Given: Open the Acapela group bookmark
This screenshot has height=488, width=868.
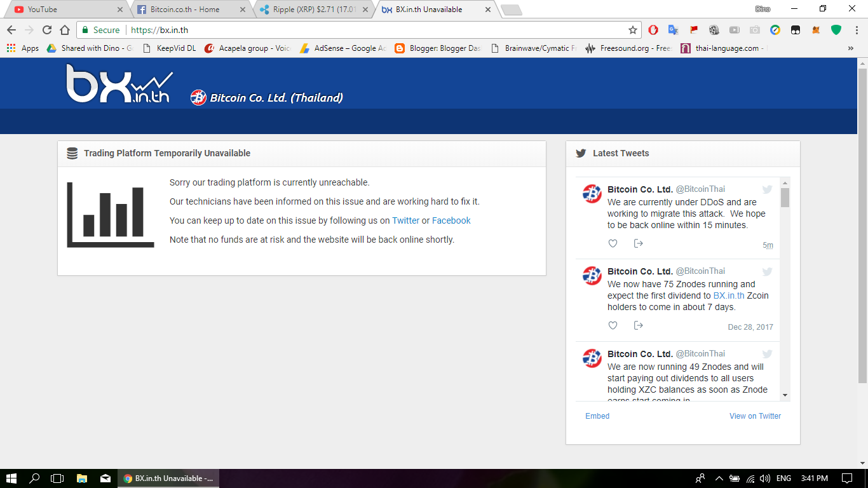Looking at the screenshot, I should click(x=247, y=48).
